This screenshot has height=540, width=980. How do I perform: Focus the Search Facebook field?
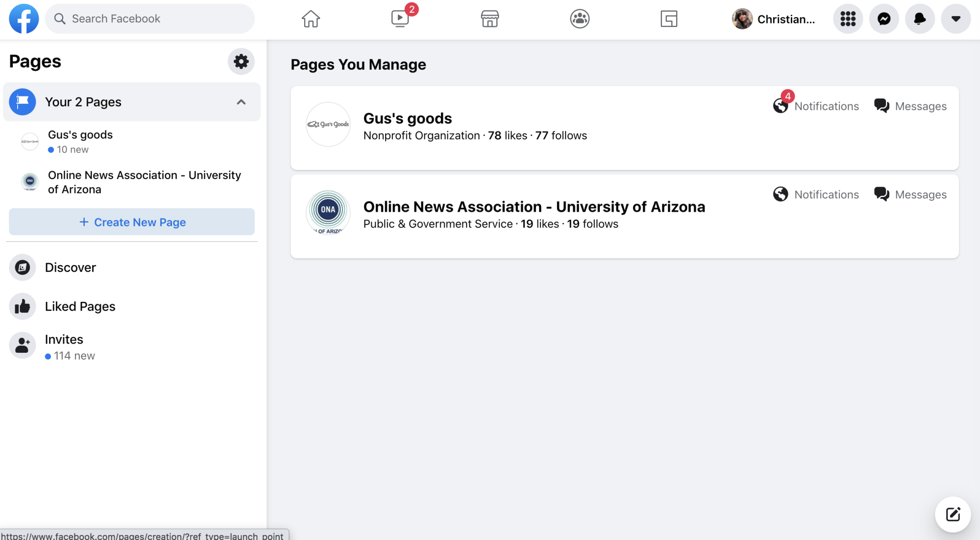tap(150, 19)
